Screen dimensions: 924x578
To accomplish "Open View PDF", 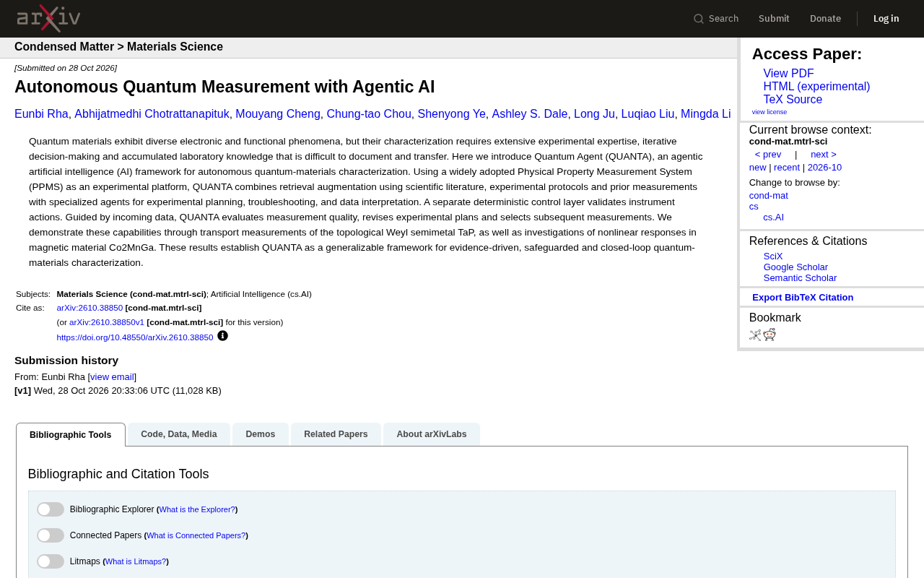I will [x=788, y=74].
